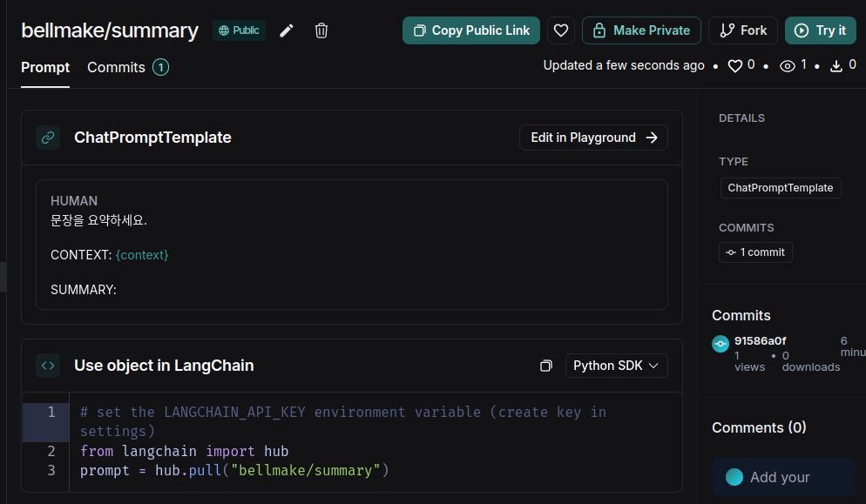Fork the bellmake/summary prompt
Image resolution: width=866 pixels, height=504 pixels.
(x=743, y=30)
